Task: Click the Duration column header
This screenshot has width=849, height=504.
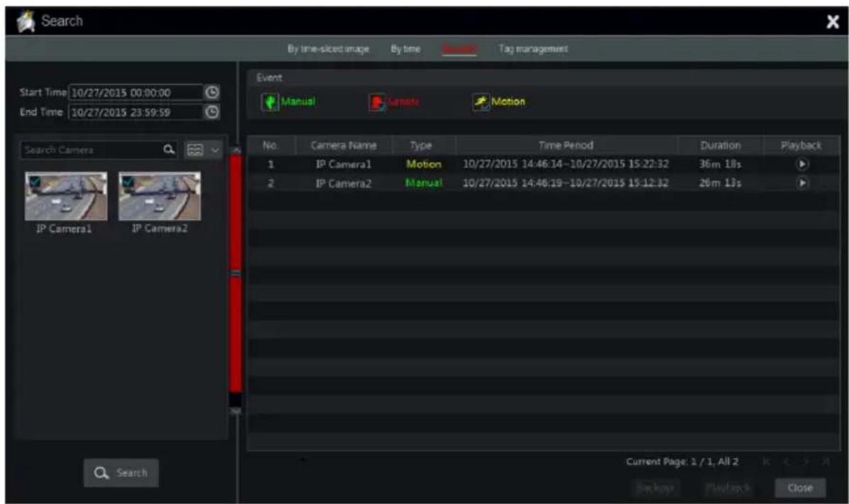Action: click(x=720, y=145)
